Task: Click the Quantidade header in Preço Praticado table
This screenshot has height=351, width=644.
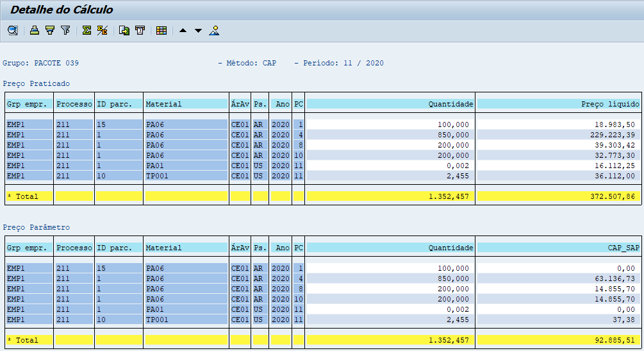Action: (390, 104)
